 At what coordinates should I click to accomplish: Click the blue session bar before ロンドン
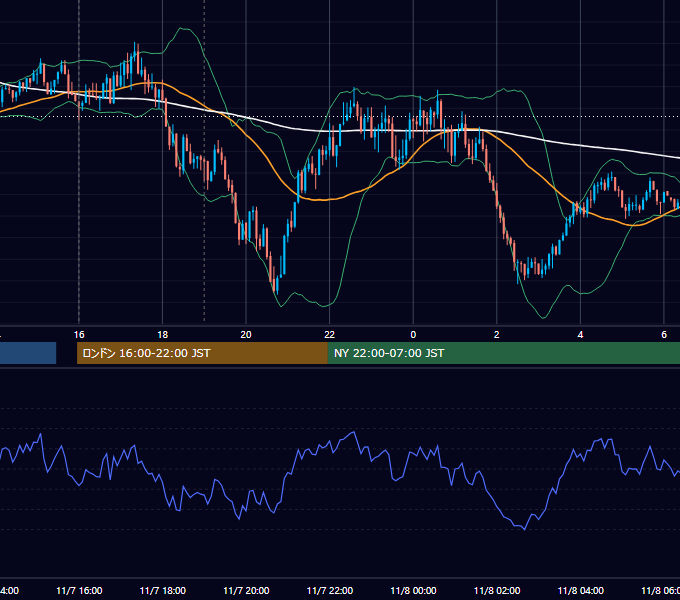(28, 353)
